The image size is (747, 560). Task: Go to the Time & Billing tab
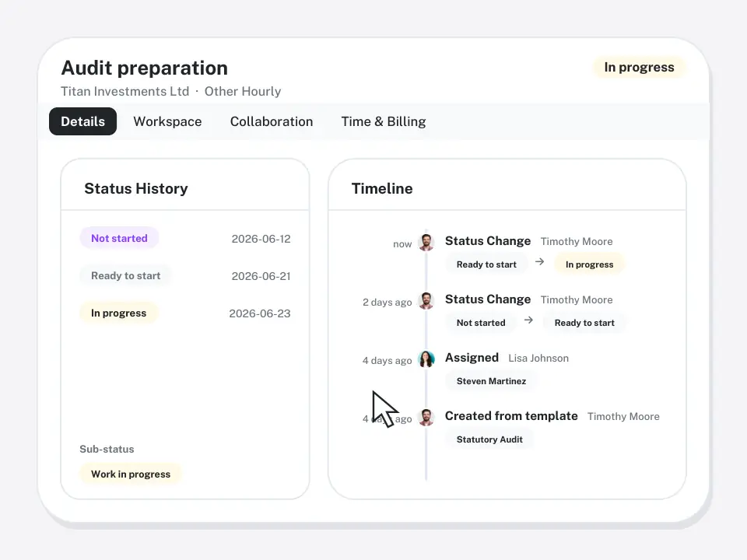tap(384, 121)
